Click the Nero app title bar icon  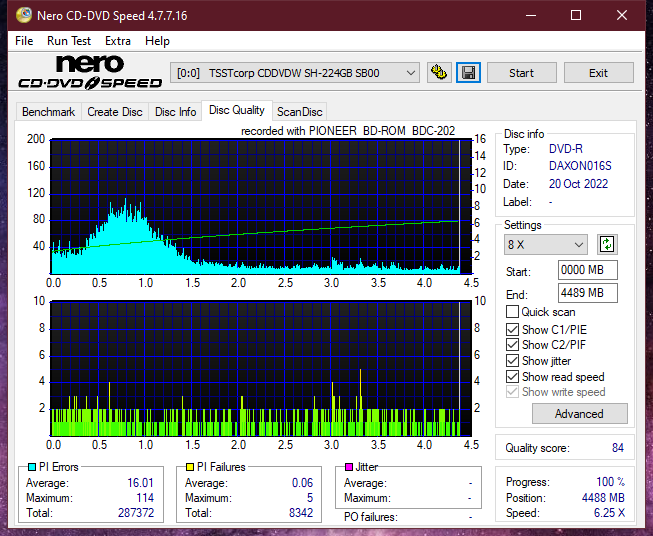click(x=24, y=15)
